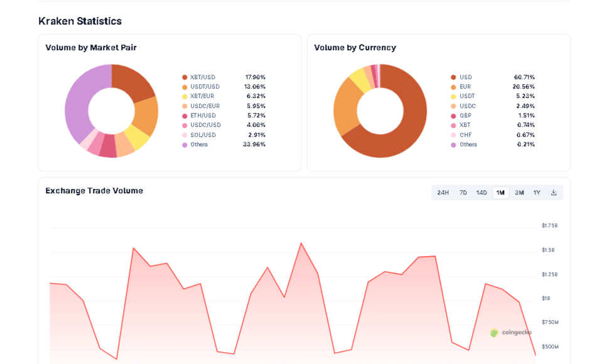The height and width of the screenshot is (364, 597).
Task: Select the 7D time range
Action: (x=463, y=193)
